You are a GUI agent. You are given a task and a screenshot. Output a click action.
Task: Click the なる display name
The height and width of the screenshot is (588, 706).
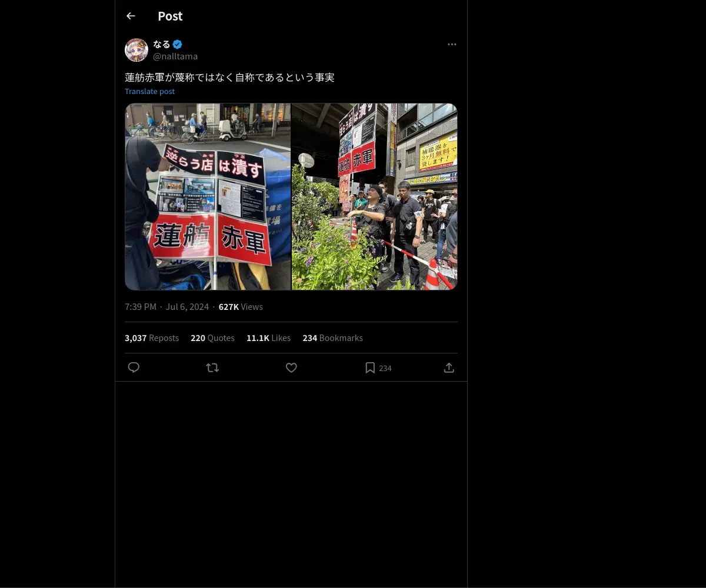(x=162, y=44)
